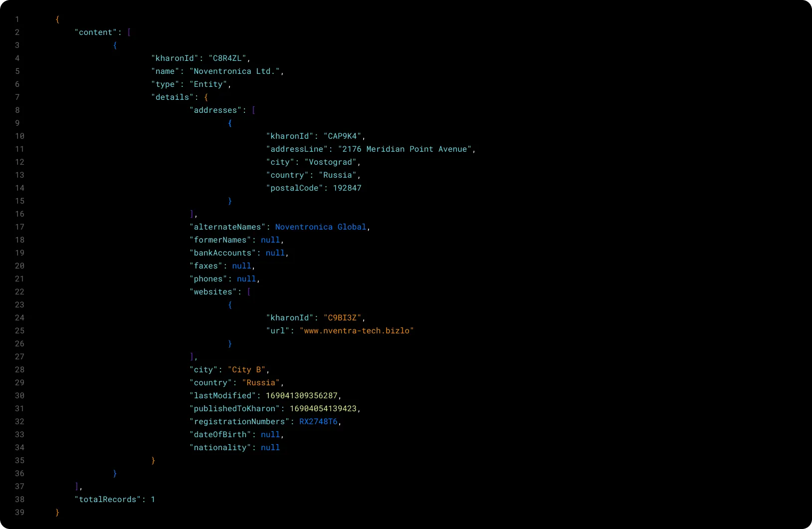The width and height of the screenshot is (812, 529).
Task: Select address kharonId value "CAP9K4"
Action: [x=343, y=136]
